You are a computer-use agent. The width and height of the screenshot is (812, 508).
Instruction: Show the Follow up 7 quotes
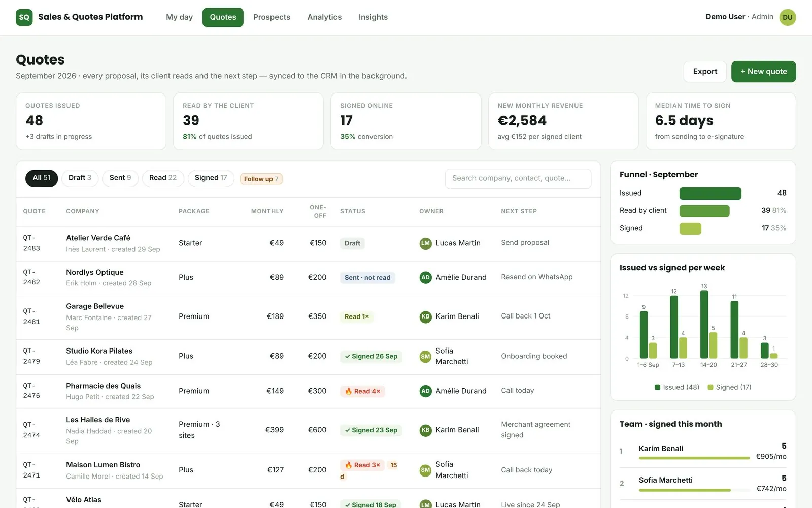[x=261, y=179]
